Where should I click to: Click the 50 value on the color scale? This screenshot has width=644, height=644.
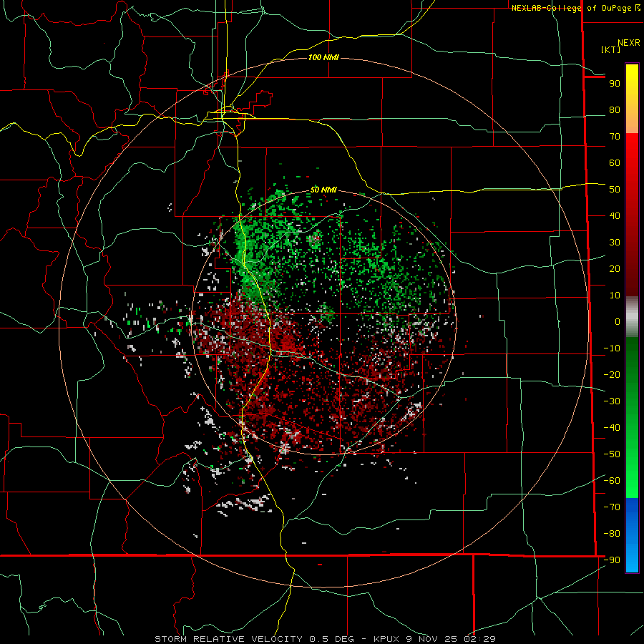(615, 190)
